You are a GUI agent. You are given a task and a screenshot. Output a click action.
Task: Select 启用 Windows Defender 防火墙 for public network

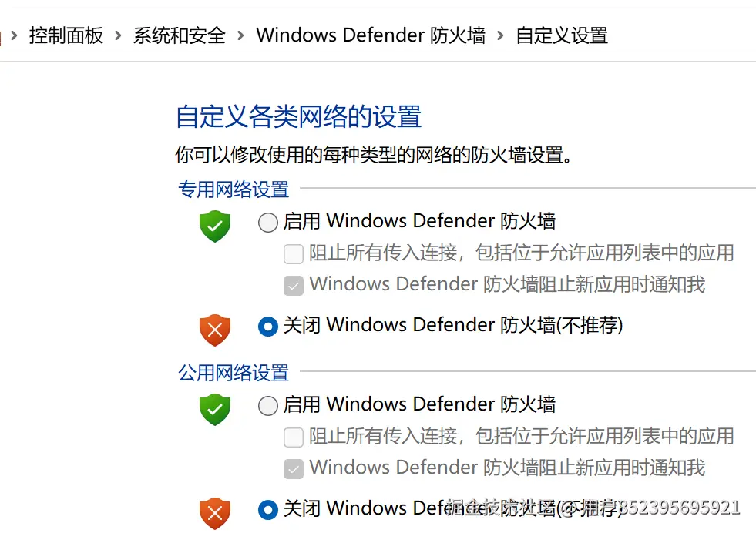(267, 406)
